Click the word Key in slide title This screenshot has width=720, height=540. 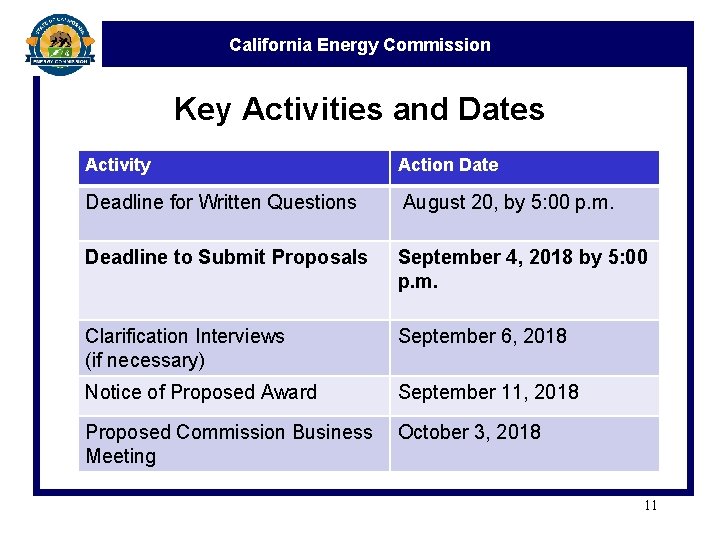(203, 109)
